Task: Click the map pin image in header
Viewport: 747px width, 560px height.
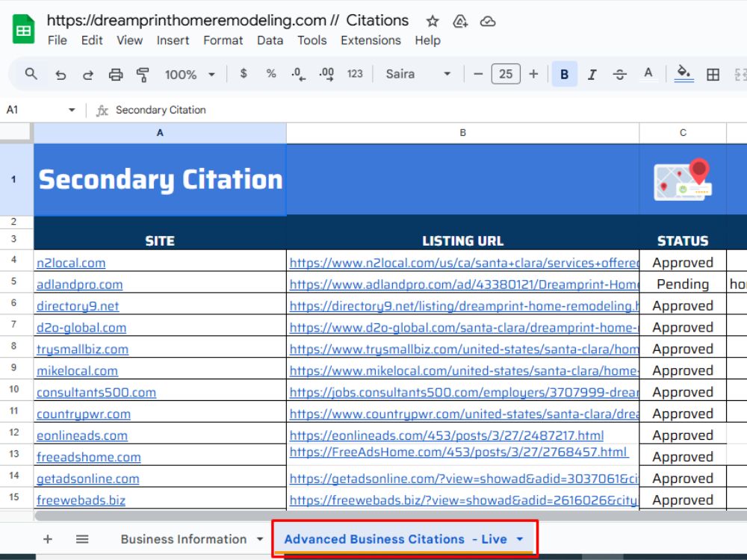Action: [x=683, y=179]
